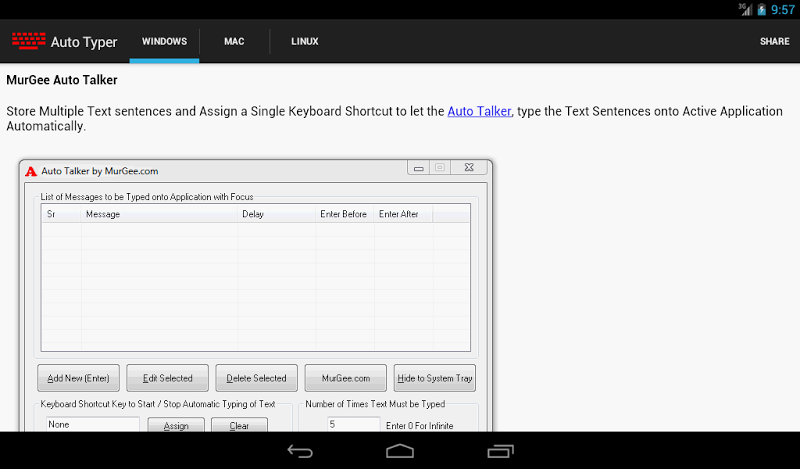The width and height of the screenshot is (800, 469).
Task: Tap the 9:57 clock
Action: tap(783, 10)
